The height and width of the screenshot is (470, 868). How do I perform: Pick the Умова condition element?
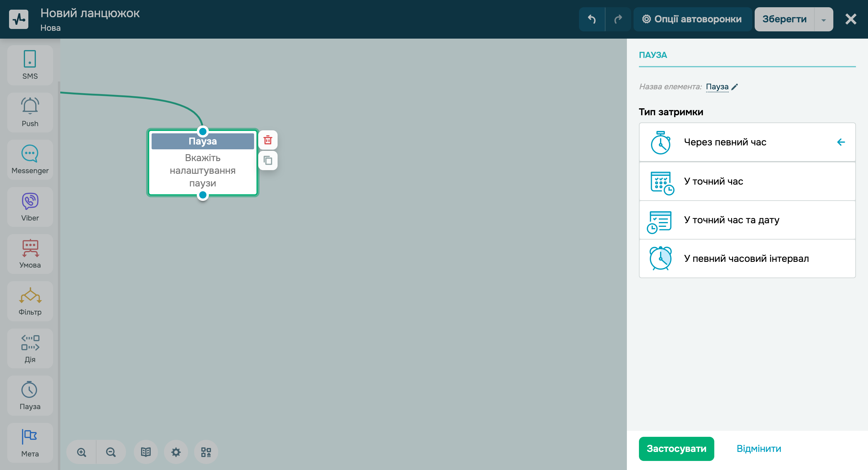pos(30,254)
